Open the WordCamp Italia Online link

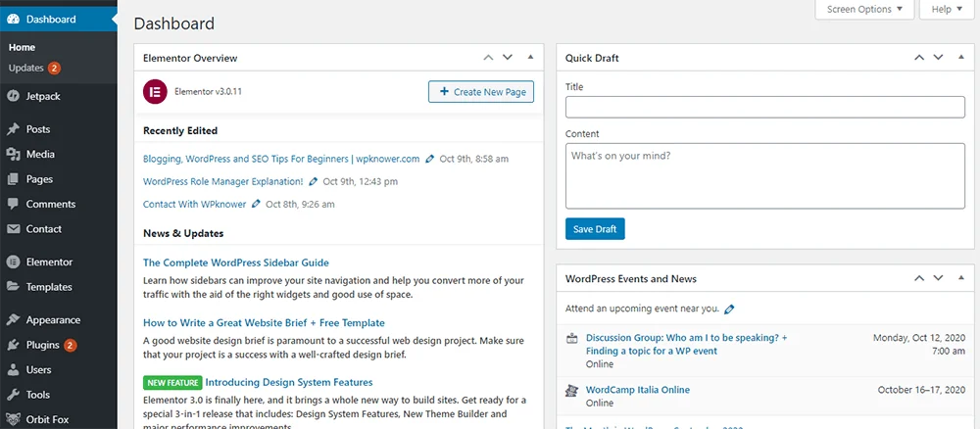point(638,390)
